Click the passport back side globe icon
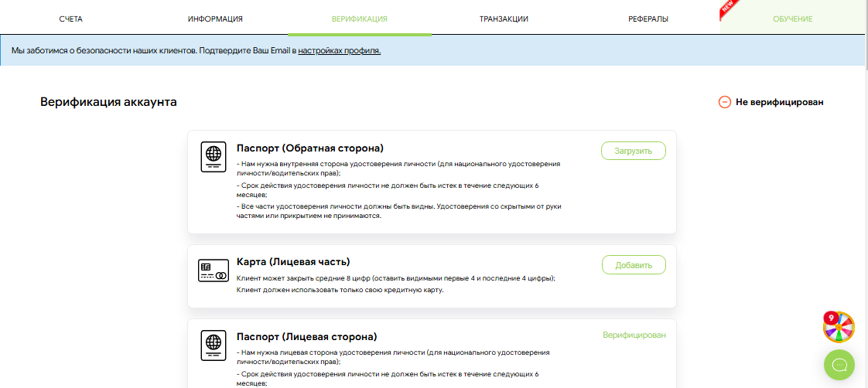 213,157
